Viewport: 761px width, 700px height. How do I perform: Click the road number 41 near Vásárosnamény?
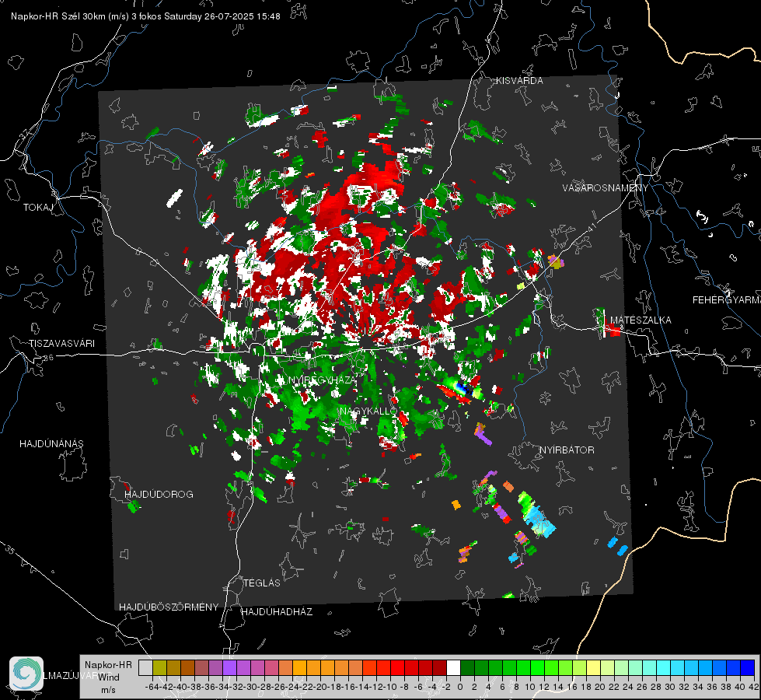click(x=591, y=227)
